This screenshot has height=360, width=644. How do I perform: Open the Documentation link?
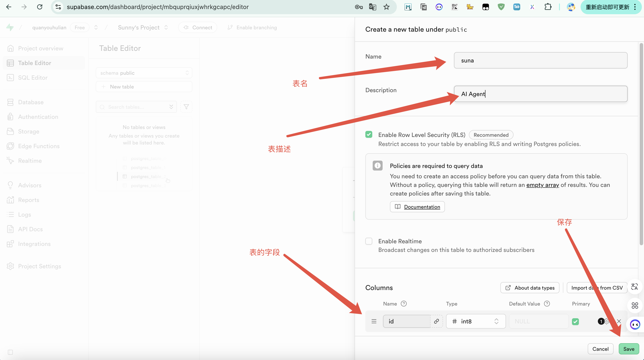(x=422, y=207)
